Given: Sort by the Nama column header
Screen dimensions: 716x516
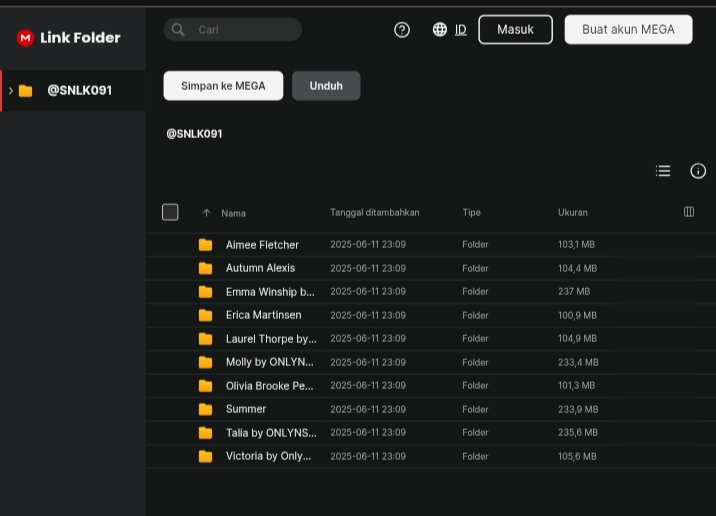Looking at the screenshot, I should (x=233, y=213).
